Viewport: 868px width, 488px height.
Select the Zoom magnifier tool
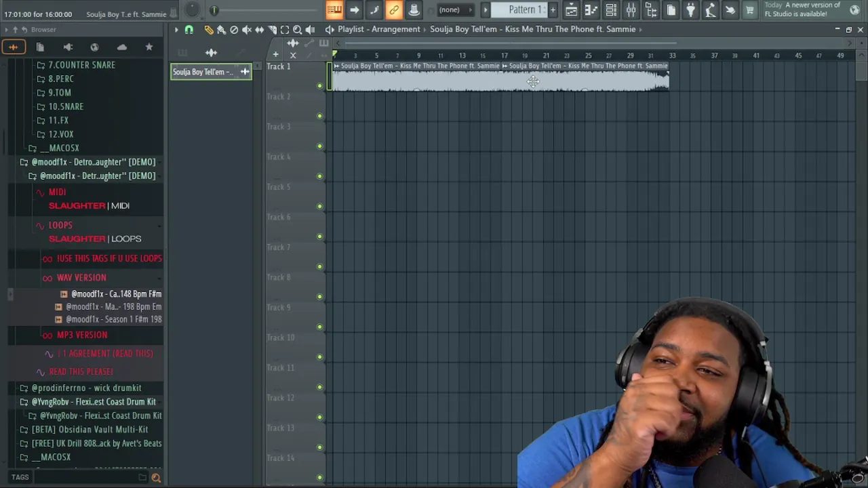(x=297, y=30)
